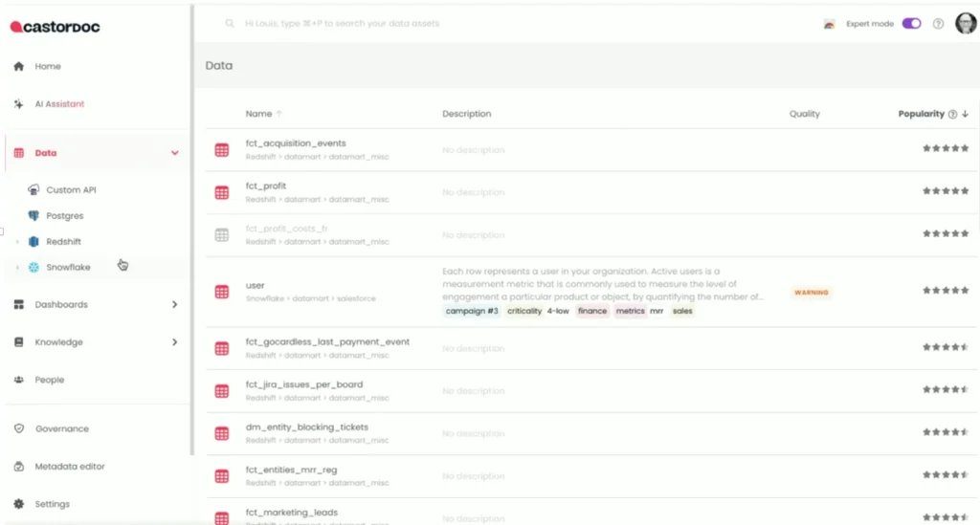Expand the Redshift tree arrow
Viewport: 980px width, 525px height.
[17, 242]
